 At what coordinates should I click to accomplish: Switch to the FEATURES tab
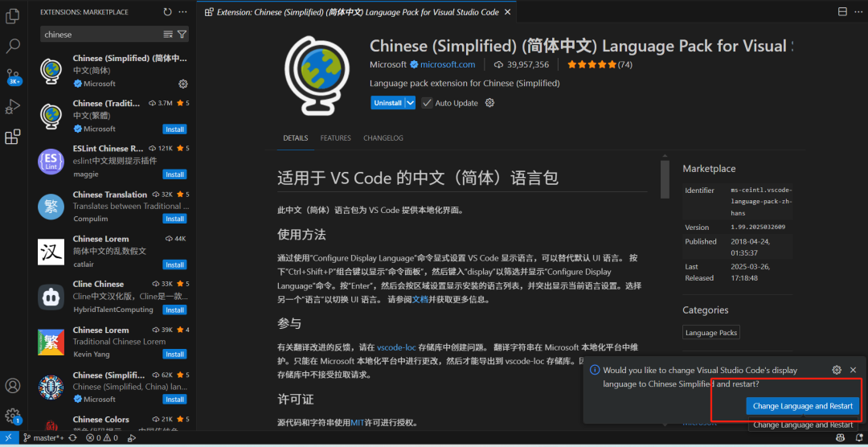335,138
